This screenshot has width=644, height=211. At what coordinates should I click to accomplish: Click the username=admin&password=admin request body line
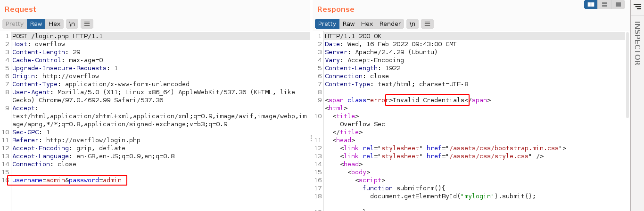[67, 180]
